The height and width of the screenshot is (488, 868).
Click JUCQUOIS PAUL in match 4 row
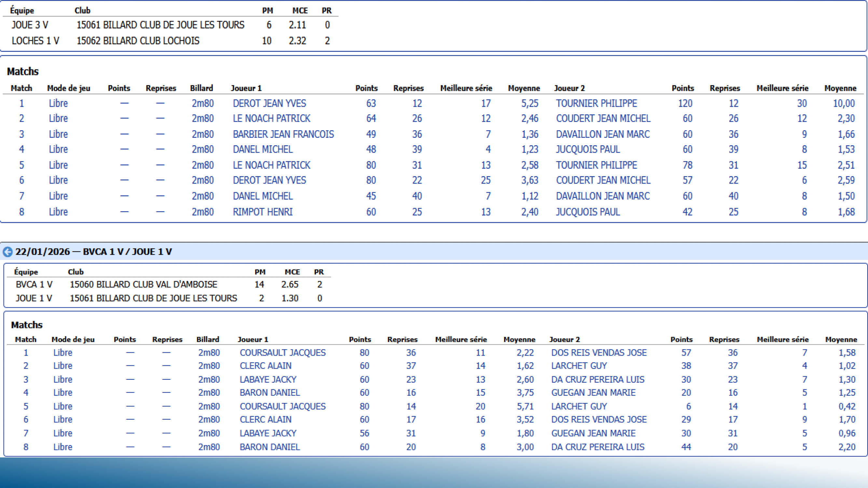coord(588,149)
